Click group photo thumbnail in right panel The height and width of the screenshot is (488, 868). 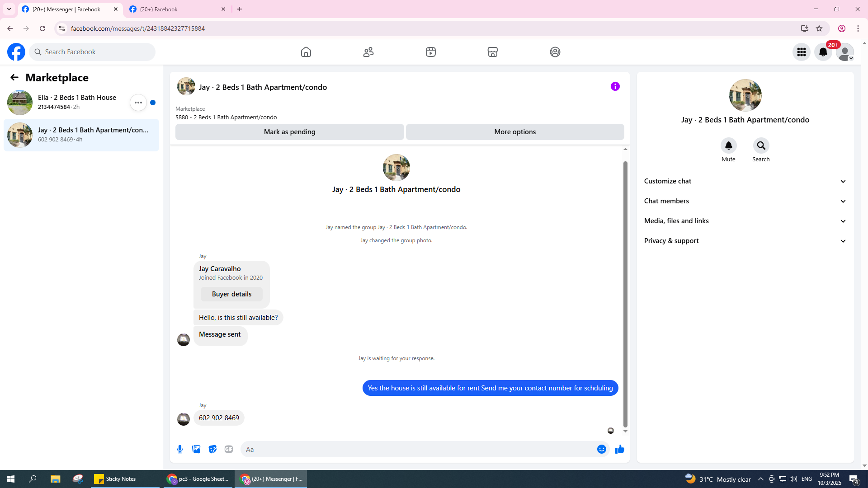[745, 95]
